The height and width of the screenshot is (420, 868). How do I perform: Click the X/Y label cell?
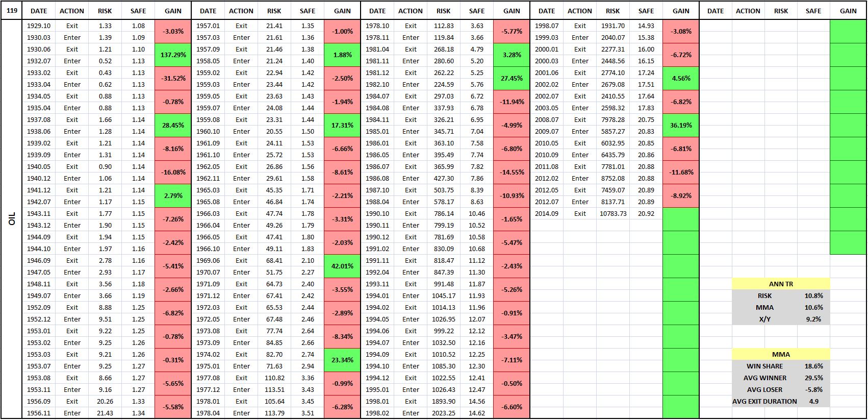coord(764,319)
